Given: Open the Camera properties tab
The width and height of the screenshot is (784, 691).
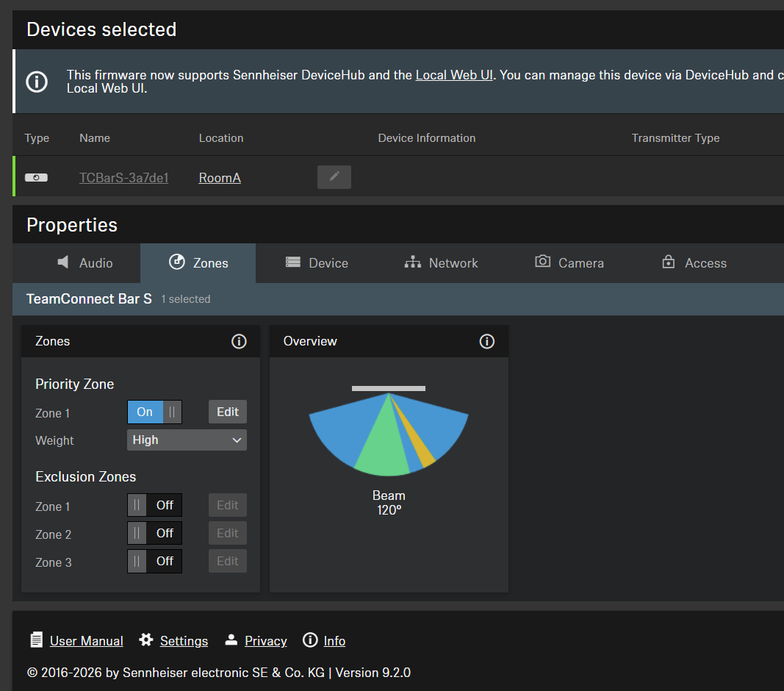Looking at the screenshot, I should tap(569, 262).
